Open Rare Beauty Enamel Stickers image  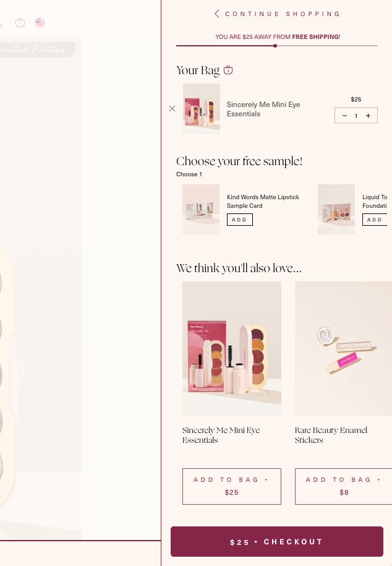[x=343, y=348]
